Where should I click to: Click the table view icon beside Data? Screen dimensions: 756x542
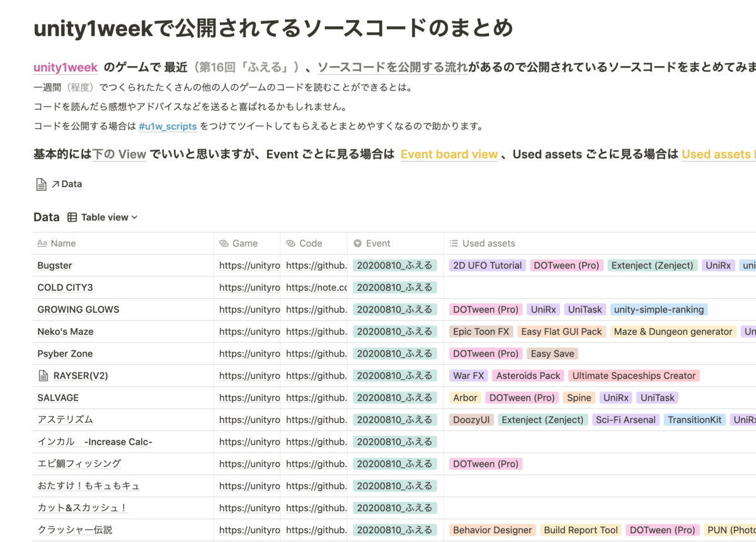pyautogui.click(x=72, y=217)
